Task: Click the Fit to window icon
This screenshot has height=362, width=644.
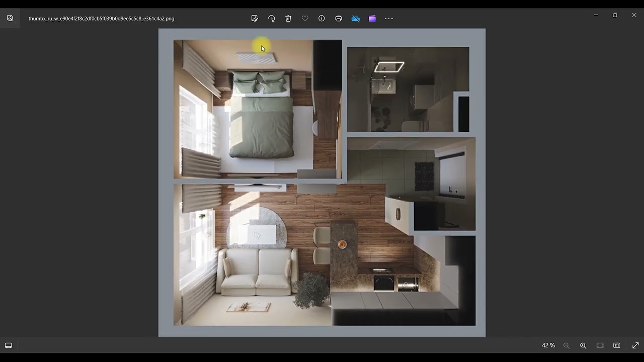Action: click(x=600, y=345)
